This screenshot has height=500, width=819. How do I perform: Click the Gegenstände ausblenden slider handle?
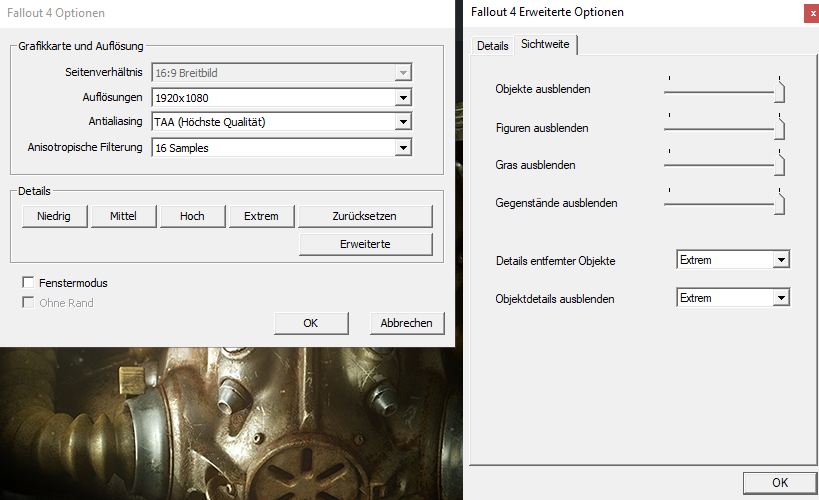pyautogui.click(x=779, y=202)
